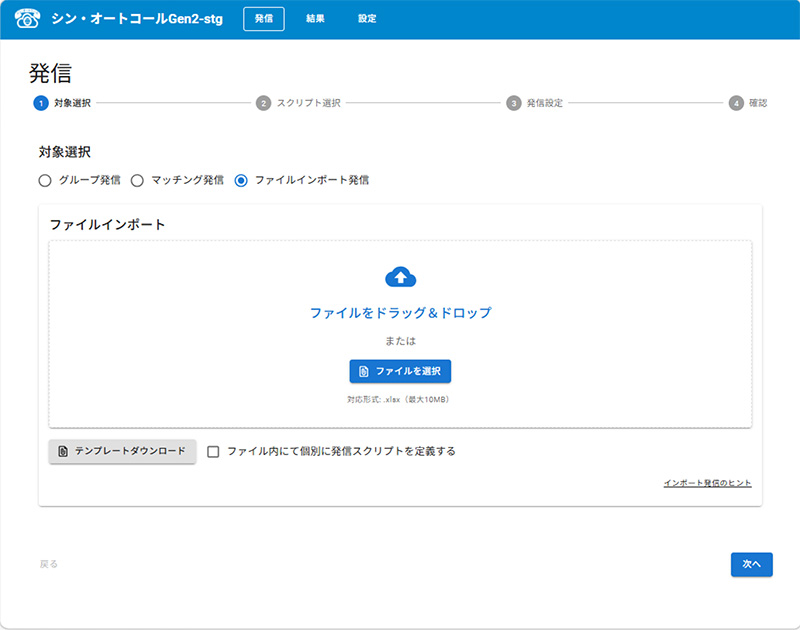Image resolution: width=800 pixels, height=630 pixels.
Task: Open the 結果 tab in the header
Action: (x=315, y=19)
